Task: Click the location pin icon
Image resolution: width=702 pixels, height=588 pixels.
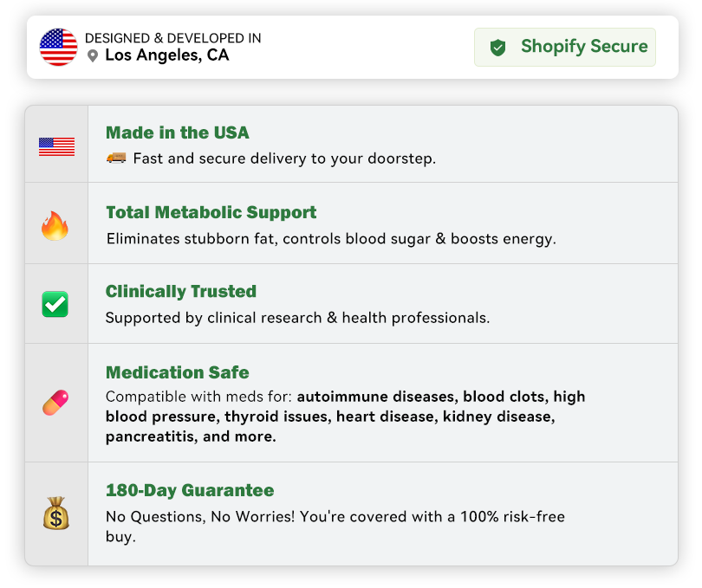Action: click(x=93, y=56)
